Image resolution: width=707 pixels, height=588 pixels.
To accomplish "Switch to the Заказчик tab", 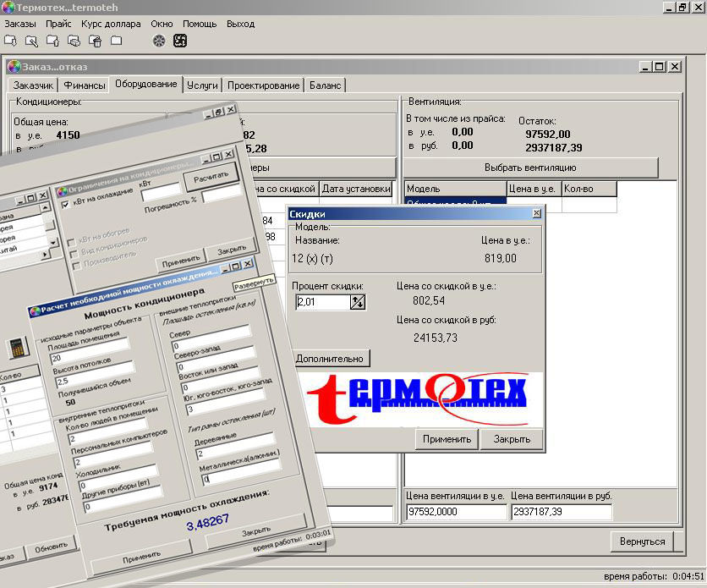I will pyautogui.click(x=33, y=85).
